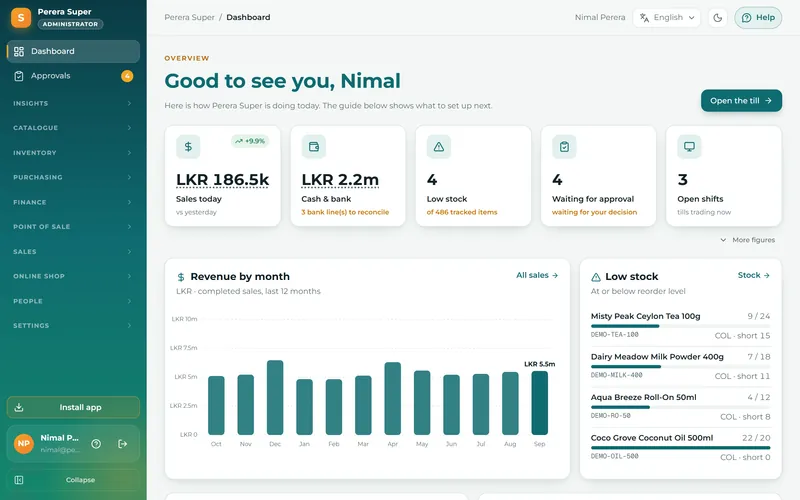Open the Dashboard sidebar item

pos(73,52)
